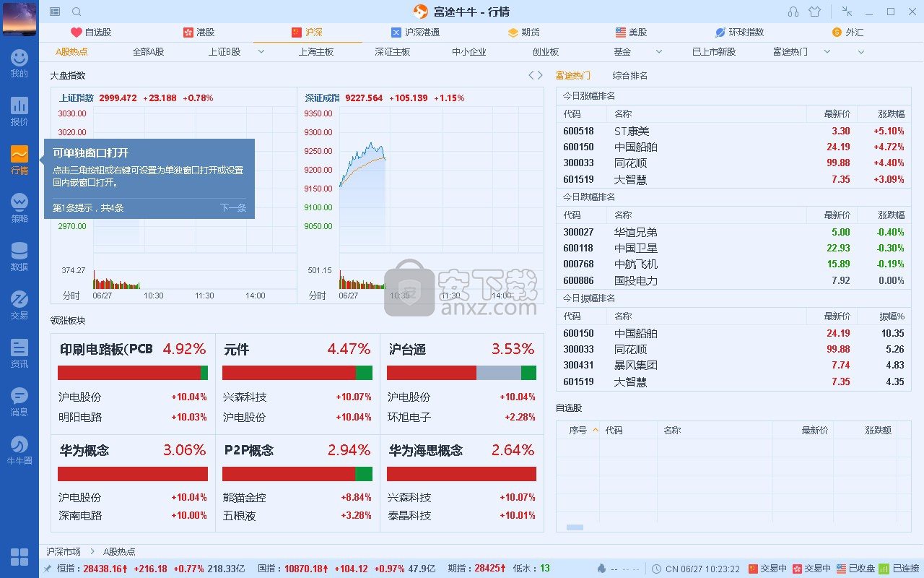
Task: Click US flag 已收盘 market status
Action: click(x=856, y=569)
